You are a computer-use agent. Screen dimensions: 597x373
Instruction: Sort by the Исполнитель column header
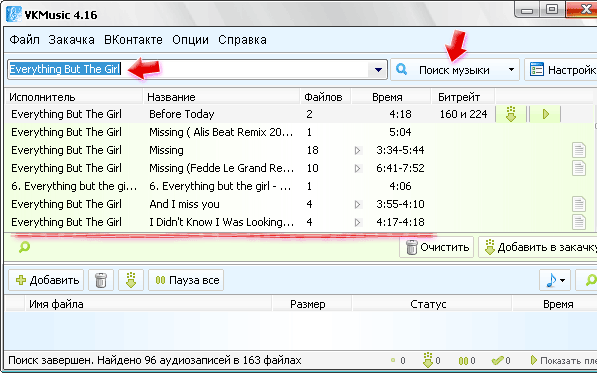74,97
